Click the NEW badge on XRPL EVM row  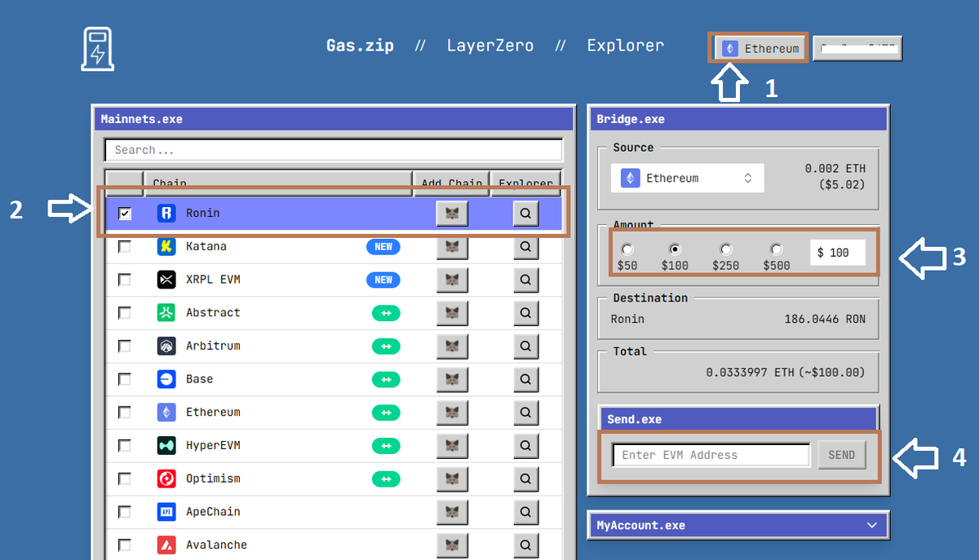383,280
